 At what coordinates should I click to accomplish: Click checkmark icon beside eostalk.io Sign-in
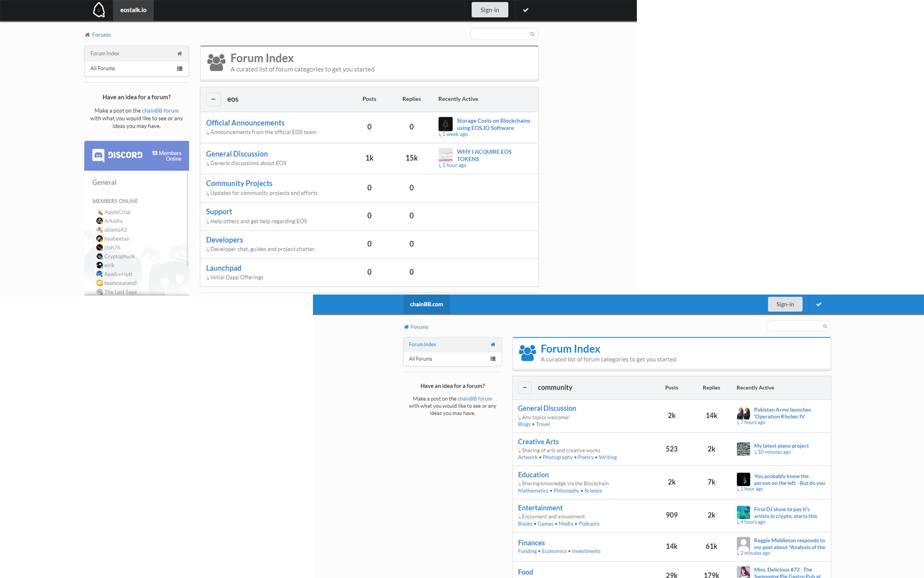coord(526,10)
